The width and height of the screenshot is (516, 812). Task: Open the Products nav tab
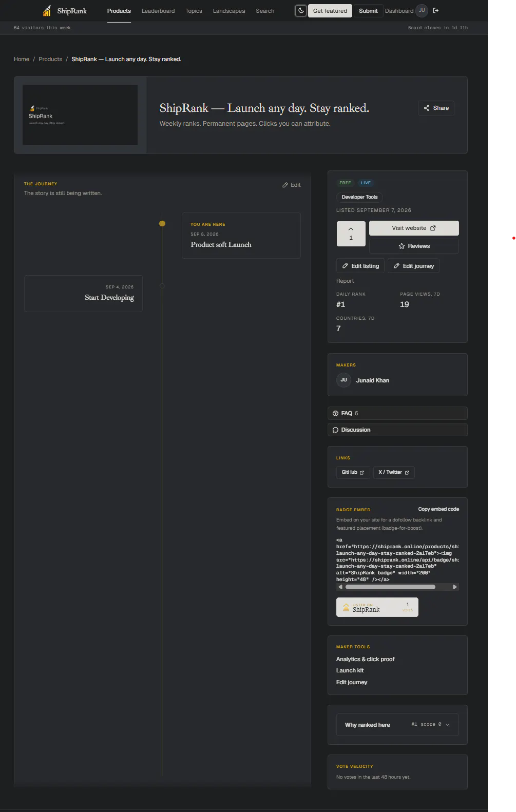[119, 11]
